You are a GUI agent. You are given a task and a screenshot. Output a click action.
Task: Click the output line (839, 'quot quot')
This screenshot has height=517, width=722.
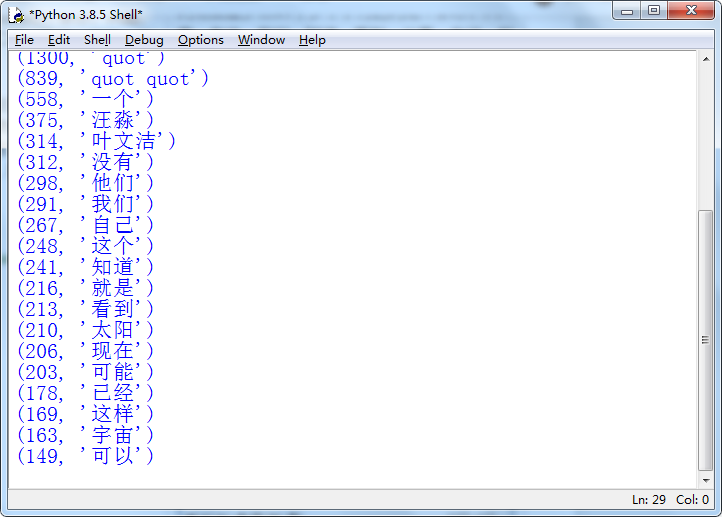[x=113, y=79]
